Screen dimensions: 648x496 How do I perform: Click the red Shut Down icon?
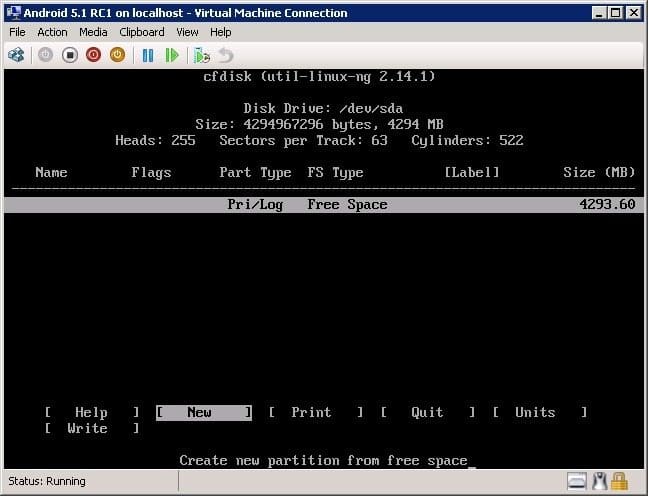coord(93,55)
